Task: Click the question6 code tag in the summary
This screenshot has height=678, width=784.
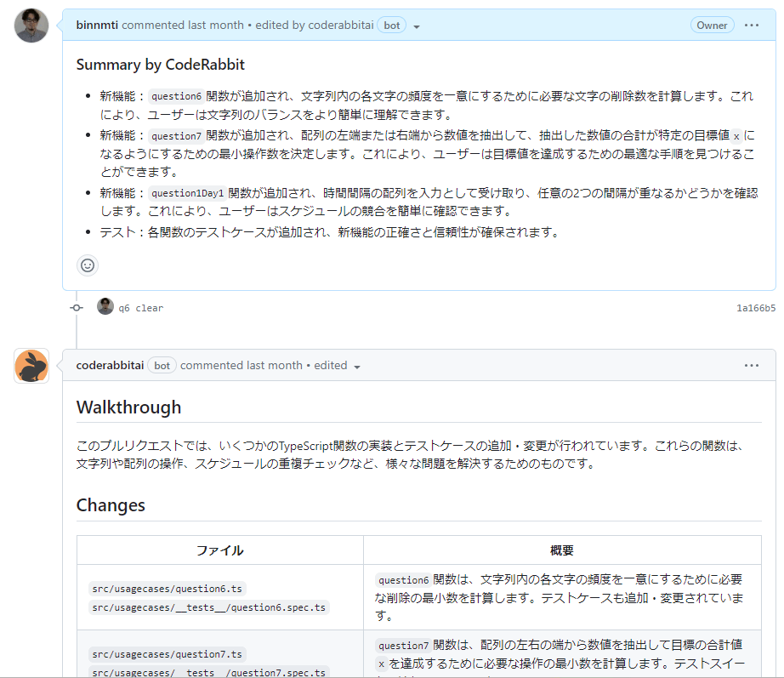Action: click(x=177, y=96)
